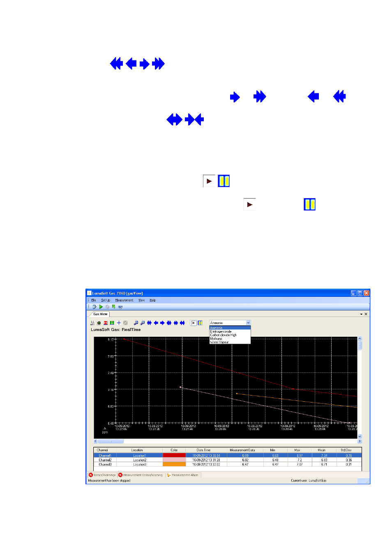Select the Channel1 row in the table
Screen dimensions: 392x555
[228, 456]
